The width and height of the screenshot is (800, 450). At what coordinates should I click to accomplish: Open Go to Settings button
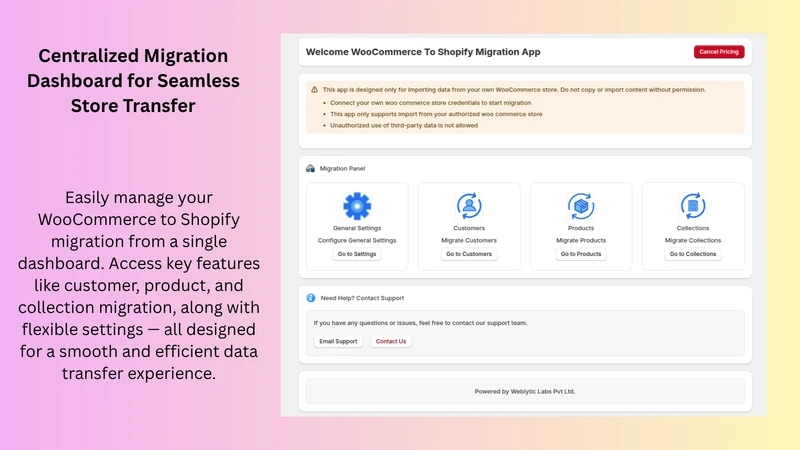click(357, 254)
